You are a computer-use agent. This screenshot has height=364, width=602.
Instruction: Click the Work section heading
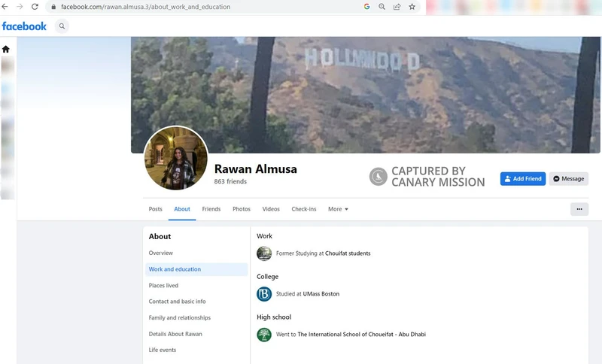[265, 236]
